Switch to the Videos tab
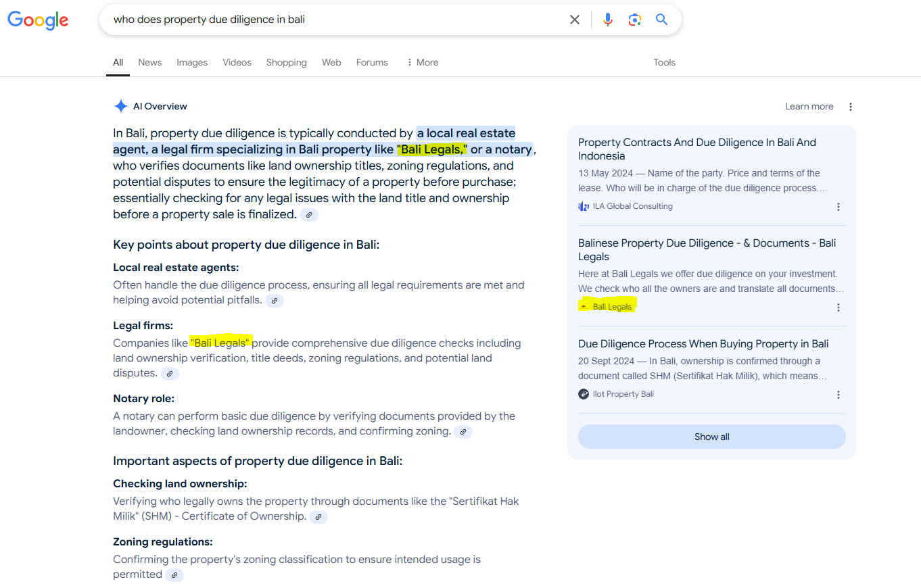Viewport: 921px width, 588px height. [237, 62]
